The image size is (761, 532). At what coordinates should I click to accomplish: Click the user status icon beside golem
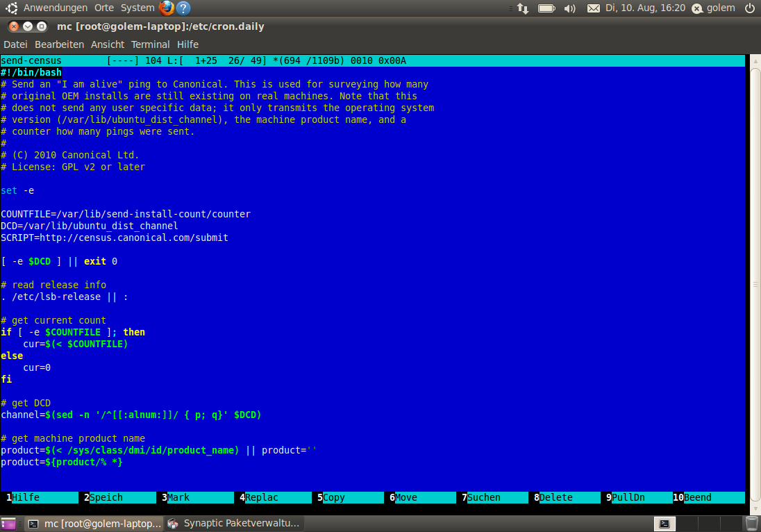click(697, 8)
